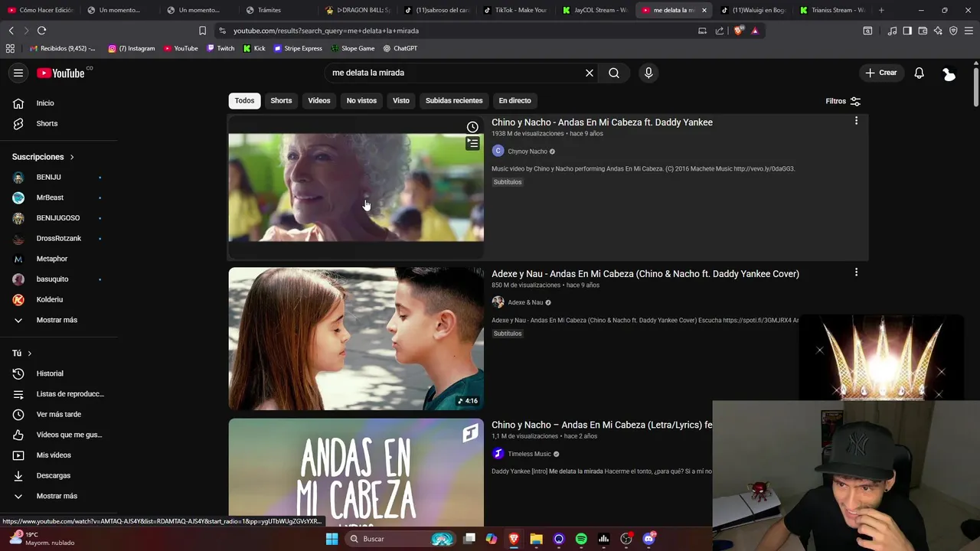
Task: Open Ver más tarde in the sidebar
Action: (60, 414)
